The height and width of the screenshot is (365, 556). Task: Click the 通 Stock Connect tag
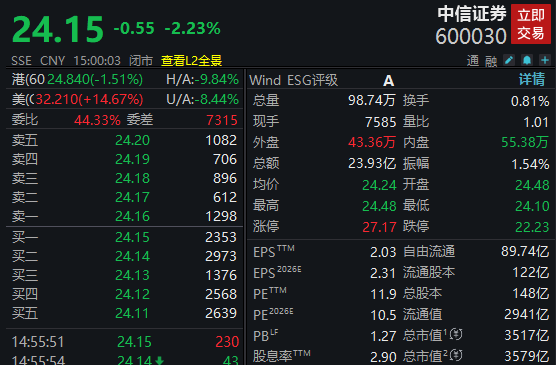point(473,61)
